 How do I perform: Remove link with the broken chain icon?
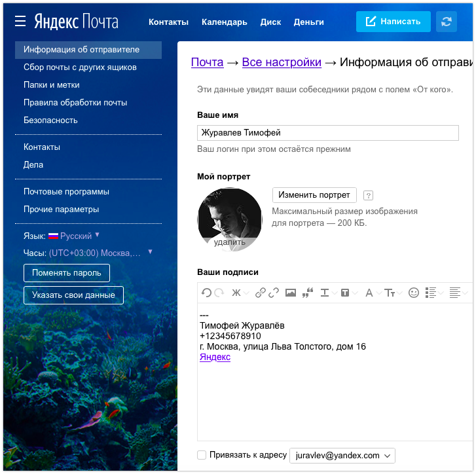(x=274, y=293)
